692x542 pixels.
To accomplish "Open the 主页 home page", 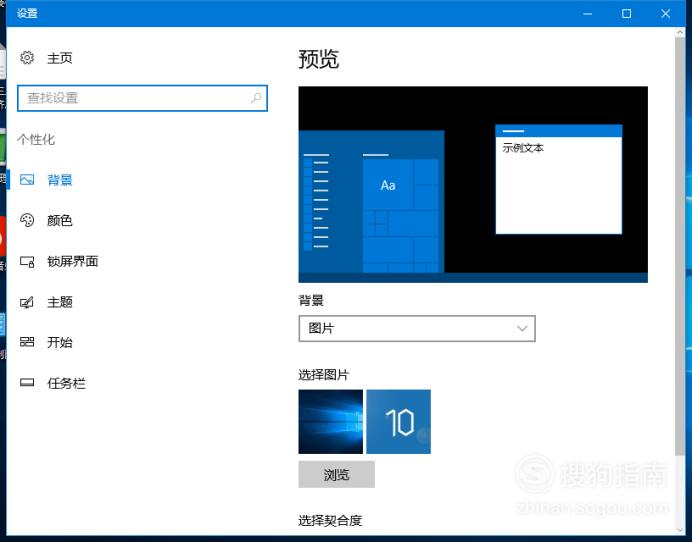I will 60,58.
